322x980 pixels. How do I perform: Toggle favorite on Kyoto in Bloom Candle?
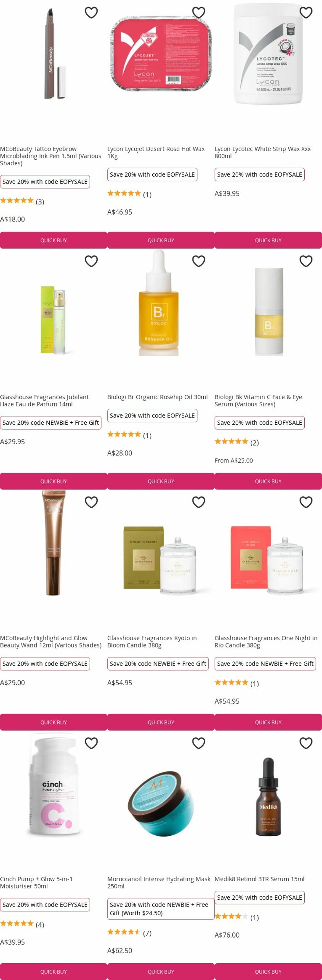(199, 502)
